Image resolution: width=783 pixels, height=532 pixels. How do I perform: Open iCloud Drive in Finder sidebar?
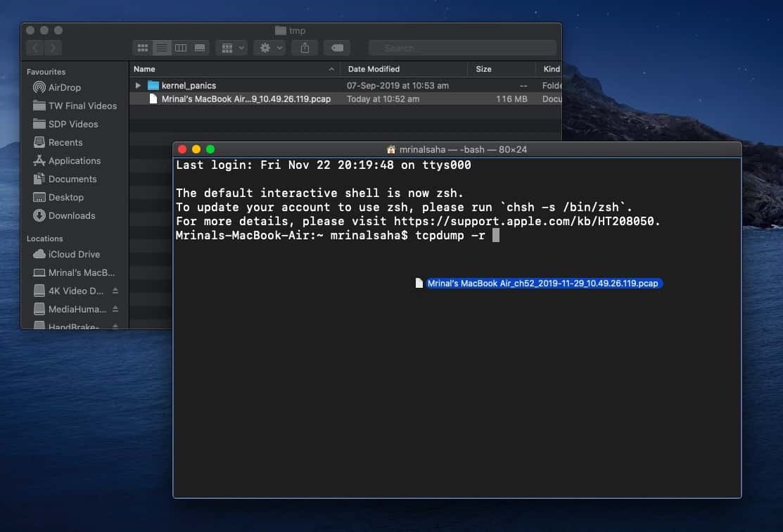click(x=66, y=254)
